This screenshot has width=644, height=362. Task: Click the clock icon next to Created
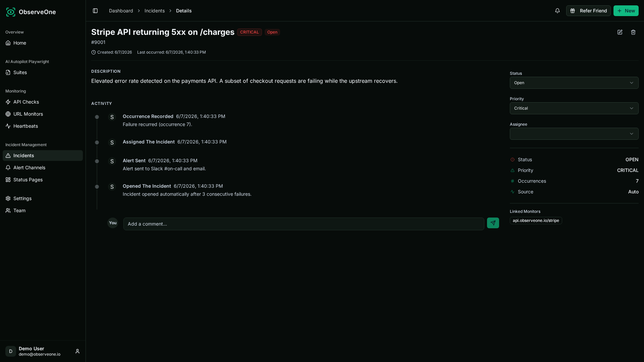click(x=94, y=52)
